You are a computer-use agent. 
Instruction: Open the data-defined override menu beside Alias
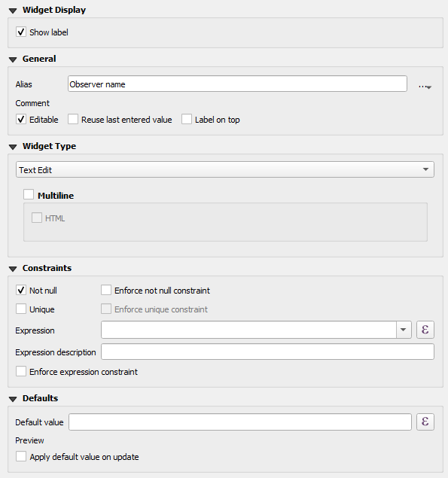pyautogui.click(x=425, y=87)
